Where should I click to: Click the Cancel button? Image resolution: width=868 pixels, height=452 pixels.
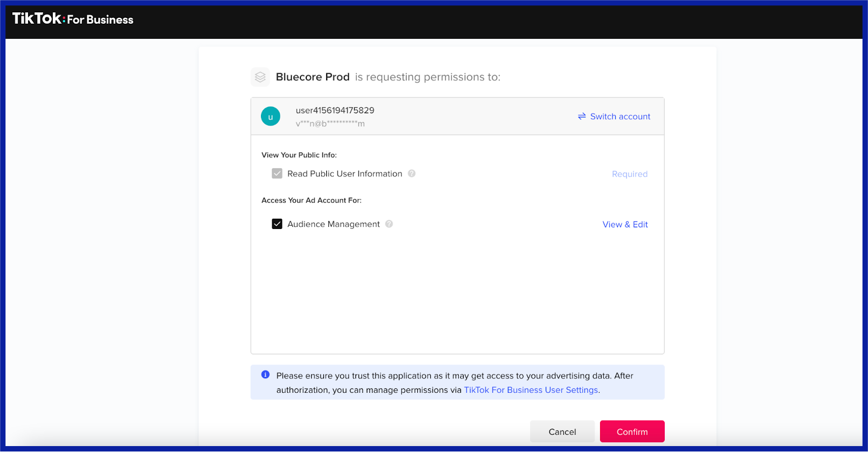562,432
